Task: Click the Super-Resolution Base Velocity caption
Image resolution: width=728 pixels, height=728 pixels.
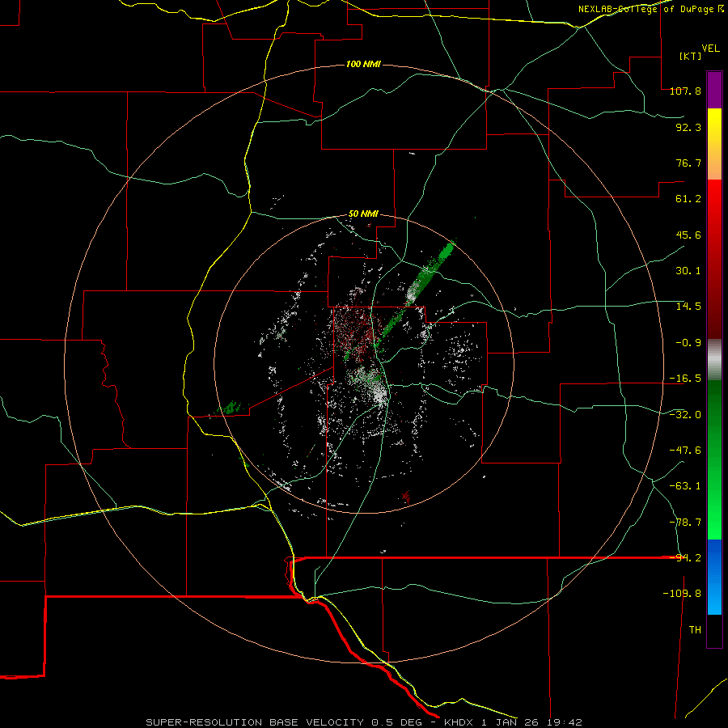Action: pos(363,722)
